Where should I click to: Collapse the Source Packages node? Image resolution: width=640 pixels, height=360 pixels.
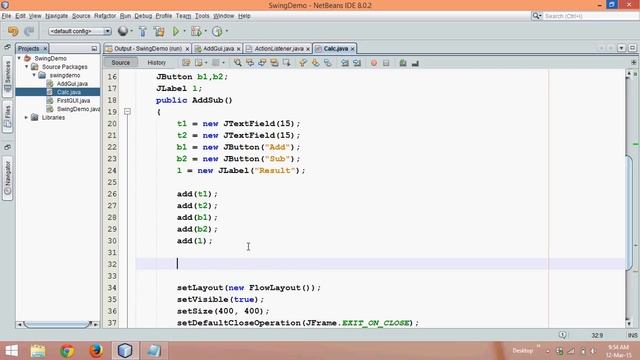[27, 67]
